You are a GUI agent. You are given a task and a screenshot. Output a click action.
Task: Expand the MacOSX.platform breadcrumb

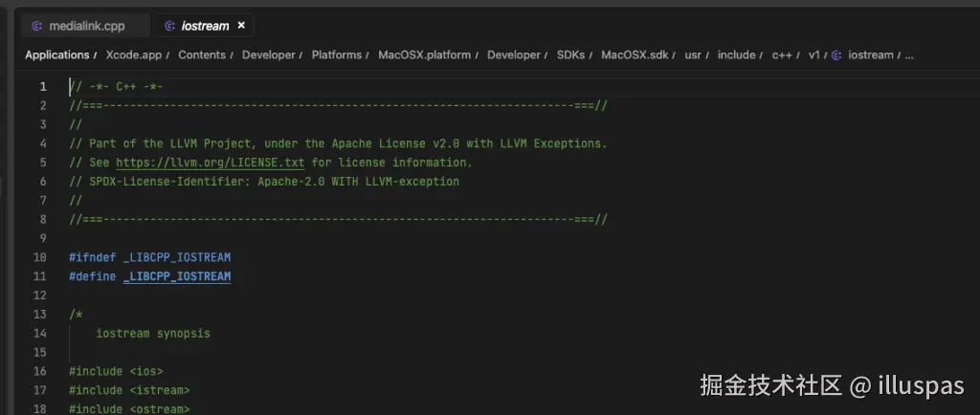tap(424, 55)
